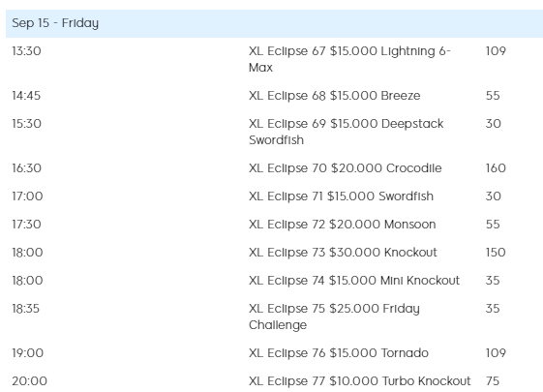
Task: Click the 150 buy-in for Knockout
Action: [x=496, y=253]
